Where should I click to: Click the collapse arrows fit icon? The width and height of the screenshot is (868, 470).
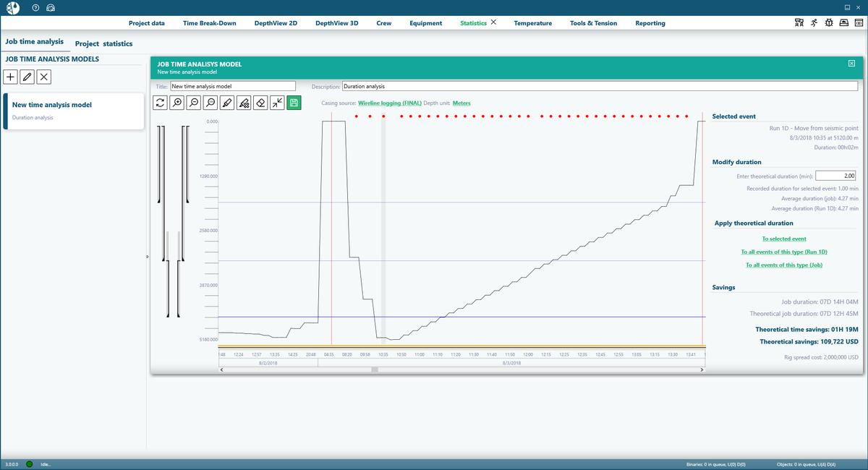click(x=277, y=103)
